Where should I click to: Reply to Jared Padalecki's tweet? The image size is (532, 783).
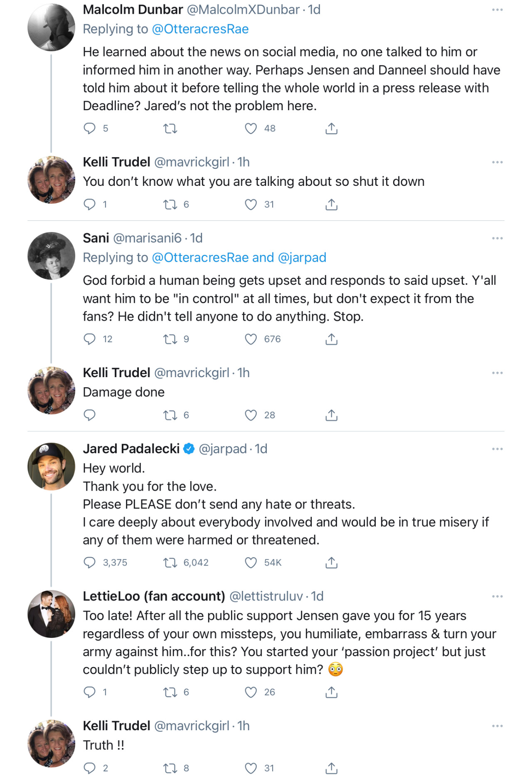pos(89,563)
